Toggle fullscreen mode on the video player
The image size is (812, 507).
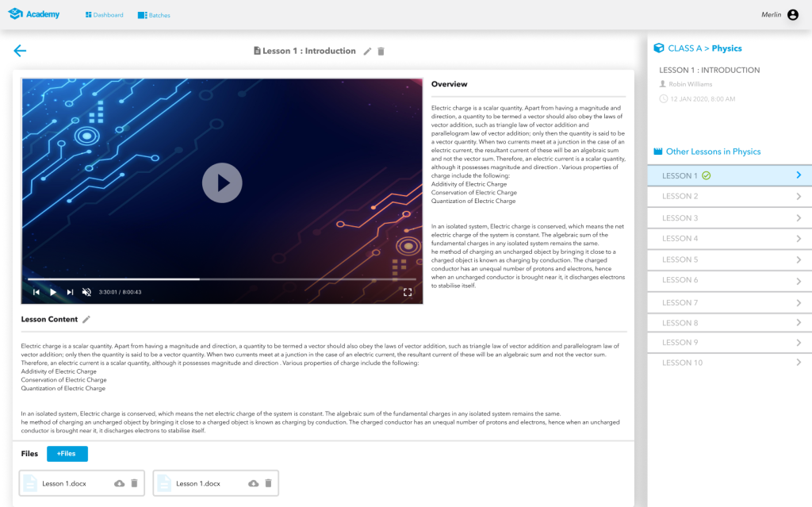[x=408, y=292]
